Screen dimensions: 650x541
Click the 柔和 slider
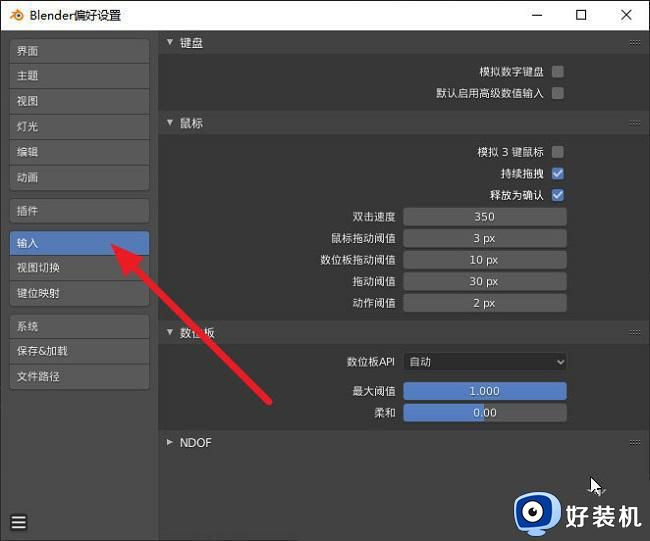[x=485, y=413]
